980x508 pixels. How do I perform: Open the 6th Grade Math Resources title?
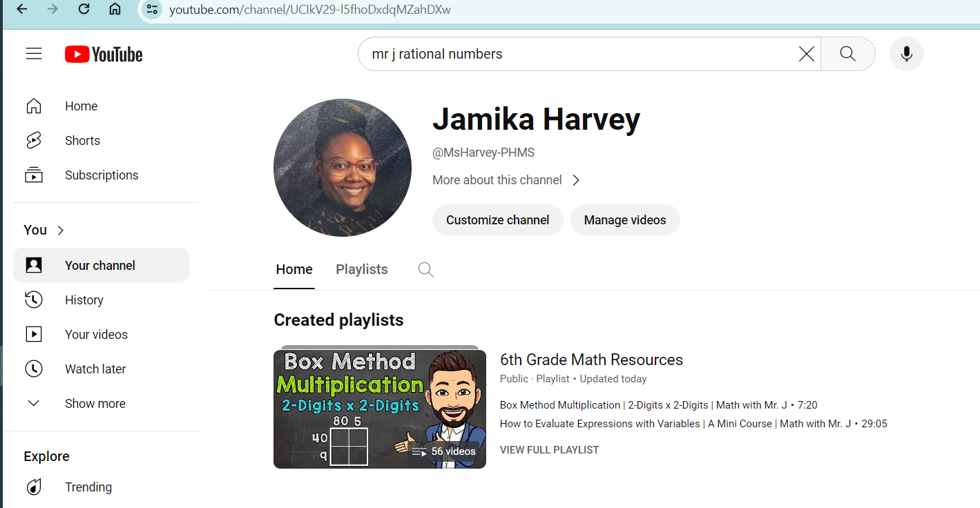591,360
